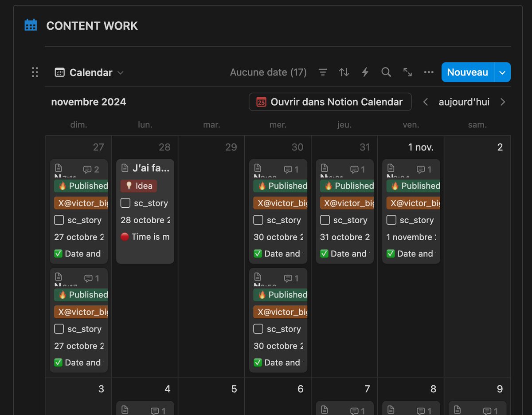Click the Nouveau button
The image size is (532, 415).
pos(468,72)
